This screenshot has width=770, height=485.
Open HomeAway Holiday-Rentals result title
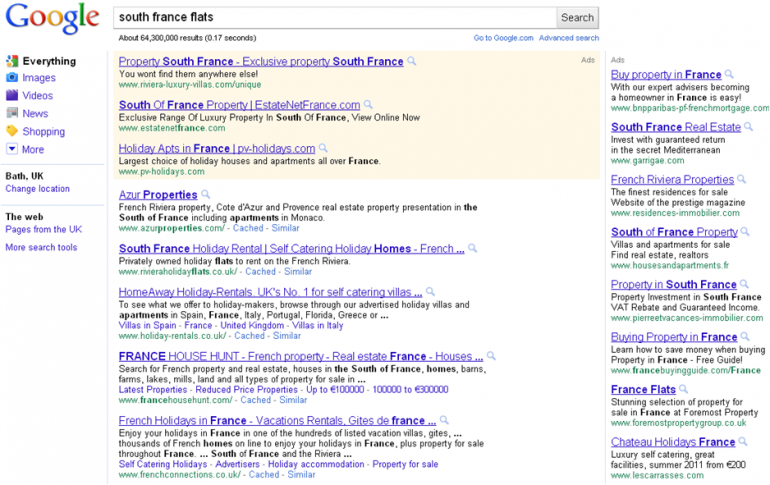[x=270, y=292]
